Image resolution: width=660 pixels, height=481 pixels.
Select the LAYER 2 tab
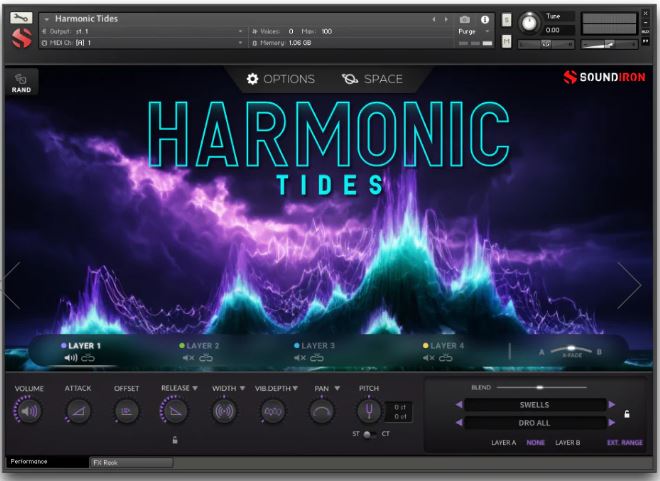(x=199, y=345)
